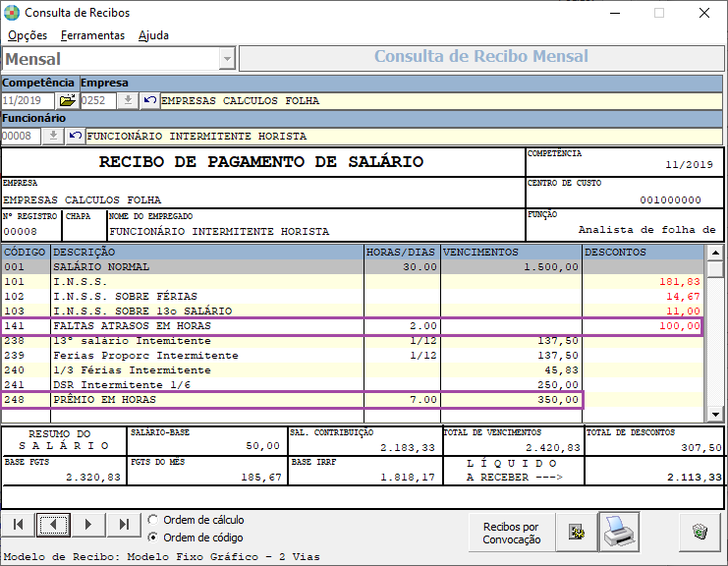Screen dimensions: 728x566
Task: Minimize the Consulta de Recibos window
Action: [x=615, y=13]
